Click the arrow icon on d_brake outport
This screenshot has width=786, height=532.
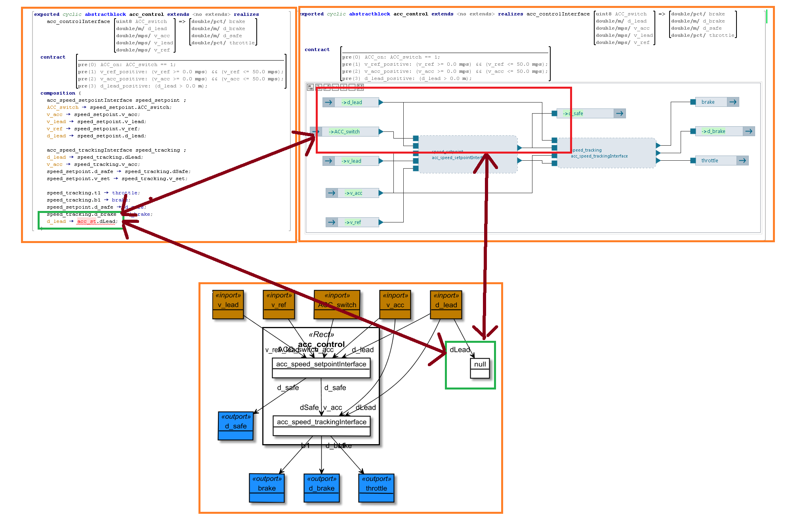748,131
